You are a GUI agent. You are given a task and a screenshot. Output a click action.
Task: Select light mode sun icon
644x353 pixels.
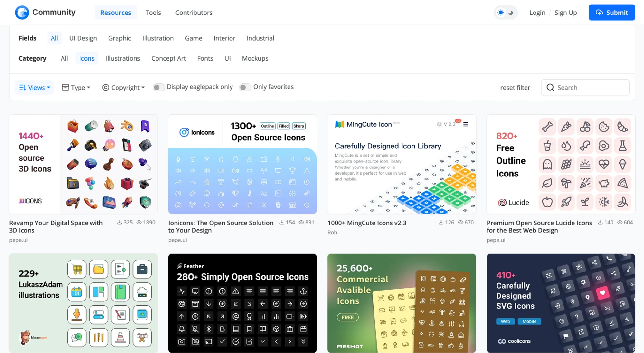(x=501, y=13)
